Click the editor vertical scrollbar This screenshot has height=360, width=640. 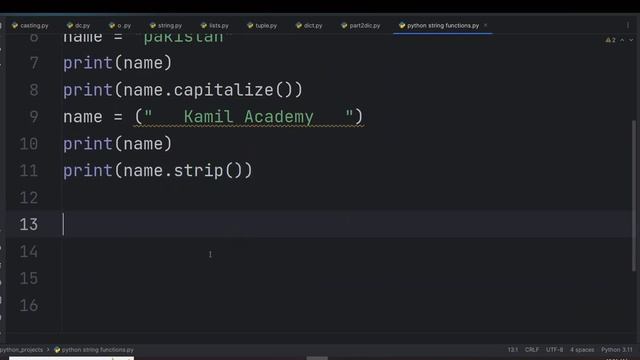634,195
